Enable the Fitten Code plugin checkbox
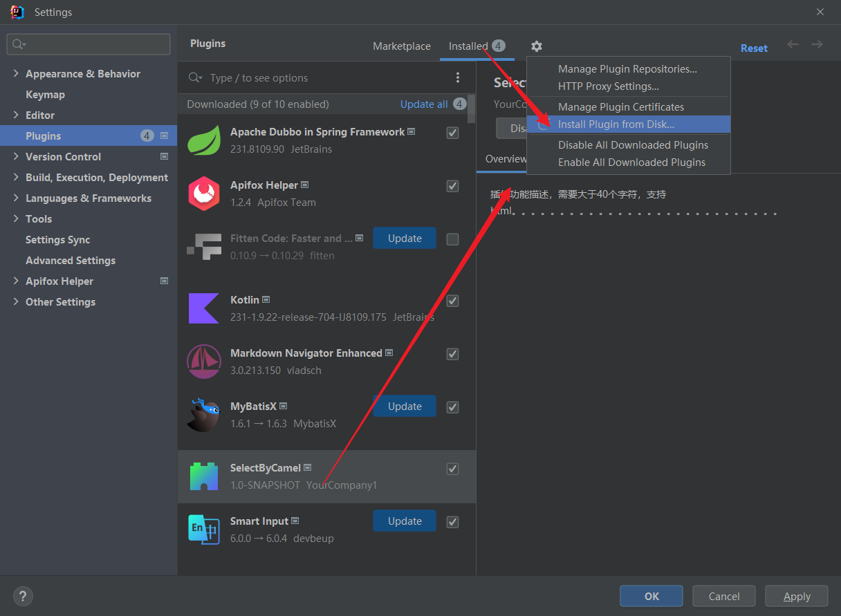Viewport: 841px width, 616px height. 453,239
